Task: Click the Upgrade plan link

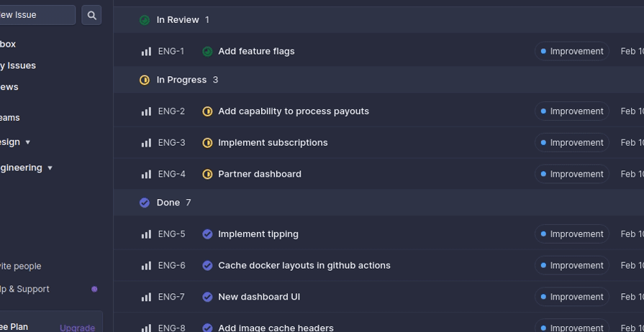Action: click(77, 328)
